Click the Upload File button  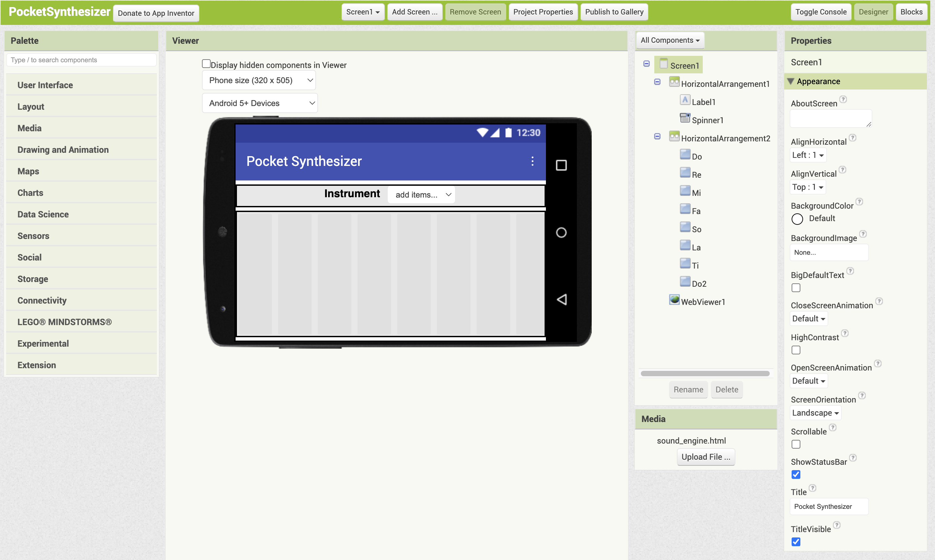coord(705,457)
